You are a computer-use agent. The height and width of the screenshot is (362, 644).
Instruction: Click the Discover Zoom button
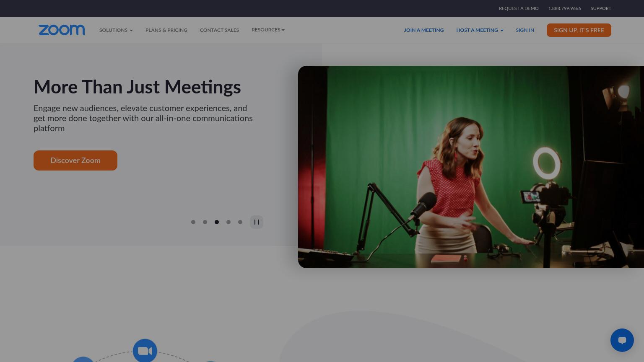(x=75, y=160)
